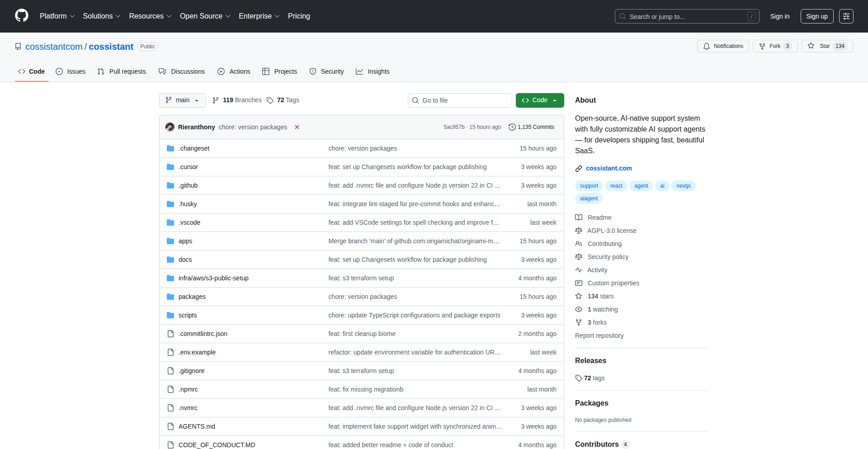Switch to the Issues tab
This screenshot has width=868, height=449.
(x=71, y=71)
